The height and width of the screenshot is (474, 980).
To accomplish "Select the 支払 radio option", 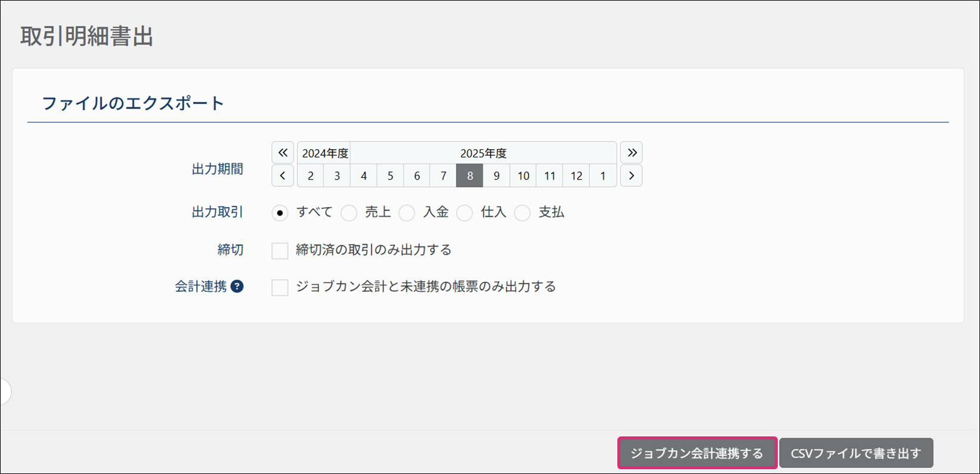I will point(523,213).
